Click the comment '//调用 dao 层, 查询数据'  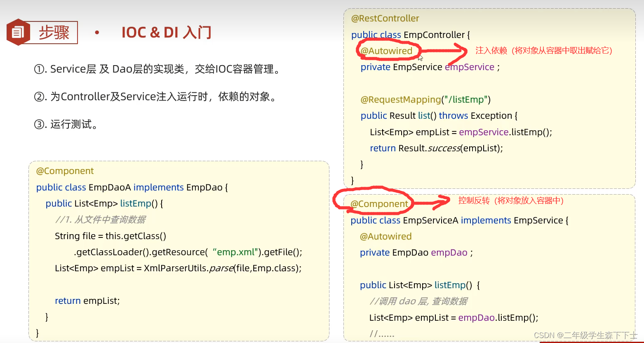(x=418, y=301)
